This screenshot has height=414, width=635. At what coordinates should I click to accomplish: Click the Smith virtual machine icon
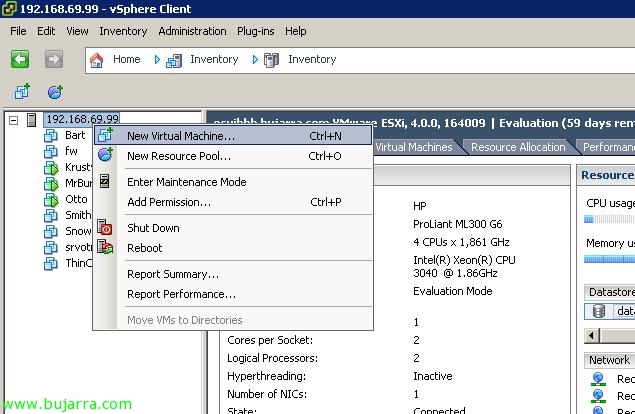(51, 216)
